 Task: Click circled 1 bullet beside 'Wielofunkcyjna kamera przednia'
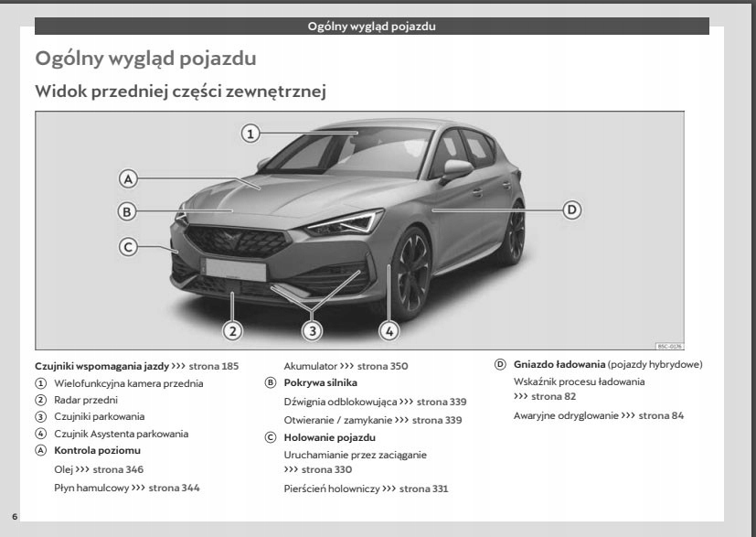point(40,383)
